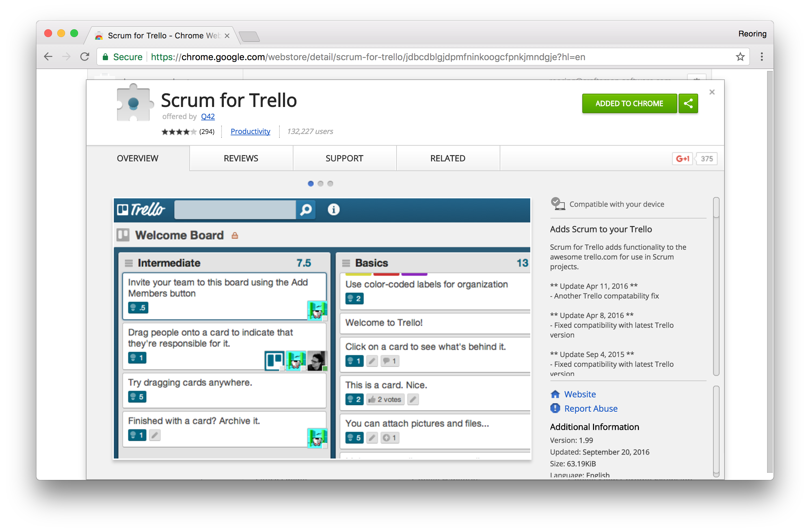810x532 pixels.
Task: Open the Website link
Action: tap(579, 393)
